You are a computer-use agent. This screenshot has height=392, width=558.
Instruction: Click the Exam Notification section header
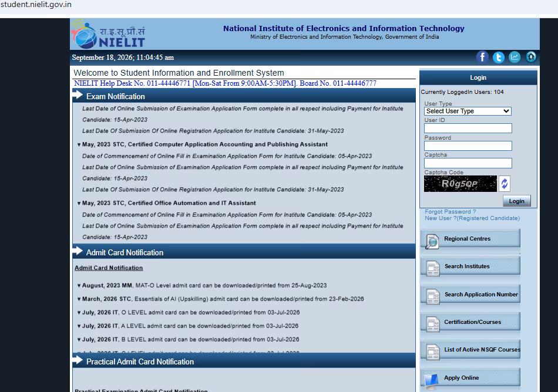tap(244, 96)
